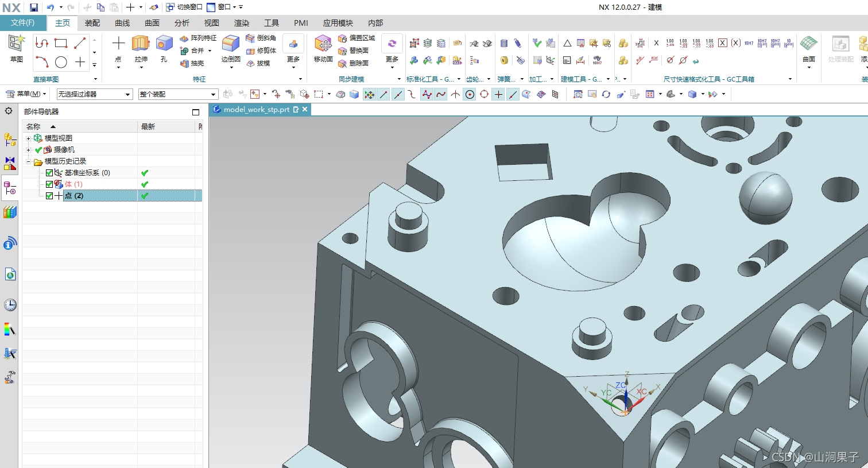Select the 体 (1) tree item

pos(73,184)
